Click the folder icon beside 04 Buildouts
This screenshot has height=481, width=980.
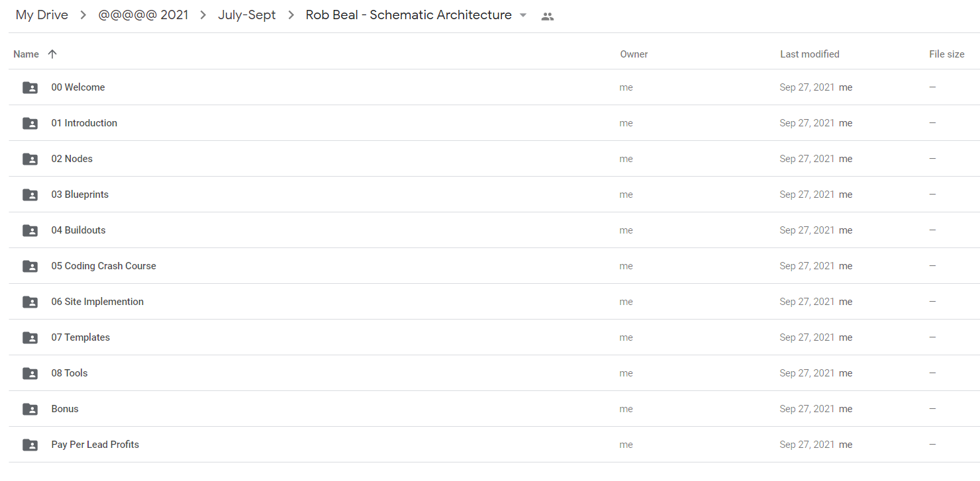pos(30,230)
